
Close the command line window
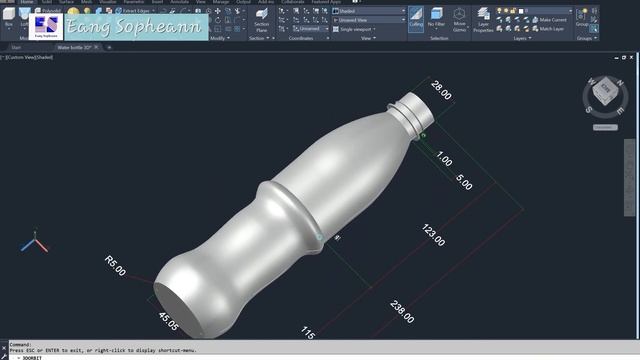tap(4, 348)
